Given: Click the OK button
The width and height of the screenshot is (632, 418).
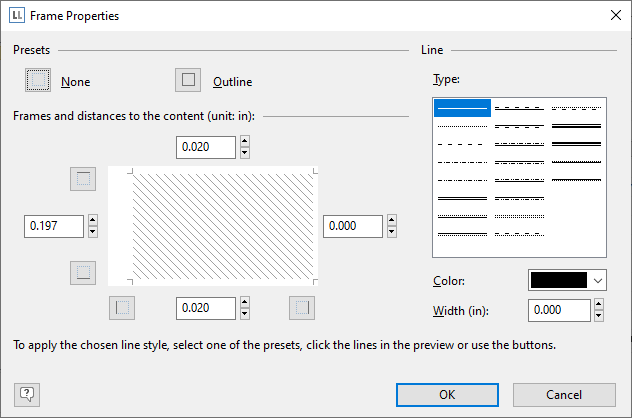Looking at the screenshot, I should (x=447, y=394).
